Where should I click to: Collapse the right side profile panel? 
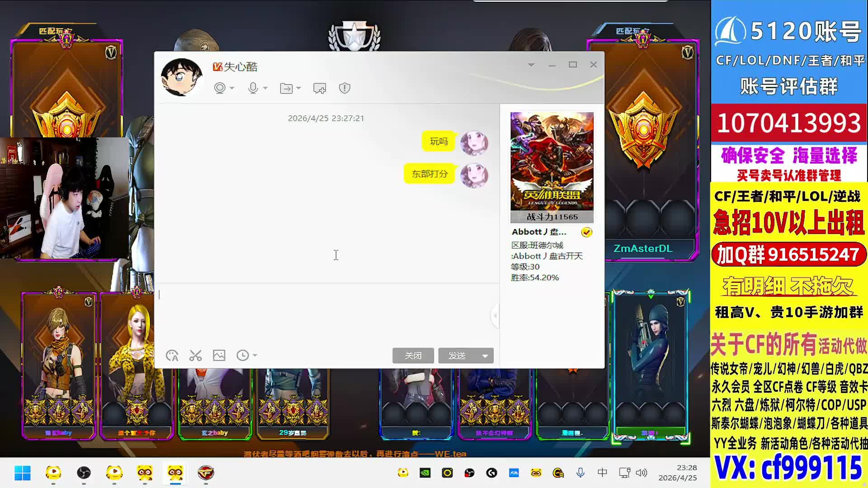495,315
